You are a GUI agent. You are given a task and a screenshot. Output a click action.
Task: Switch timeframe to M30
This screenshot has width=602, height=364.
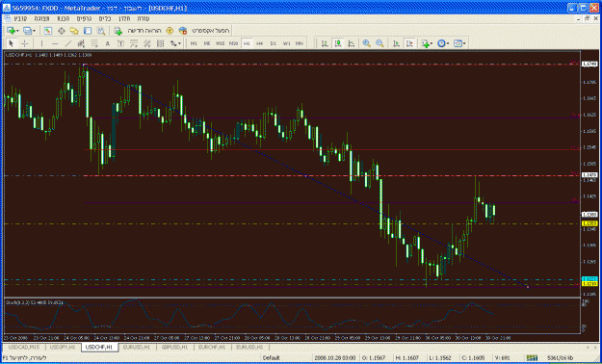[x=233, y=43]
